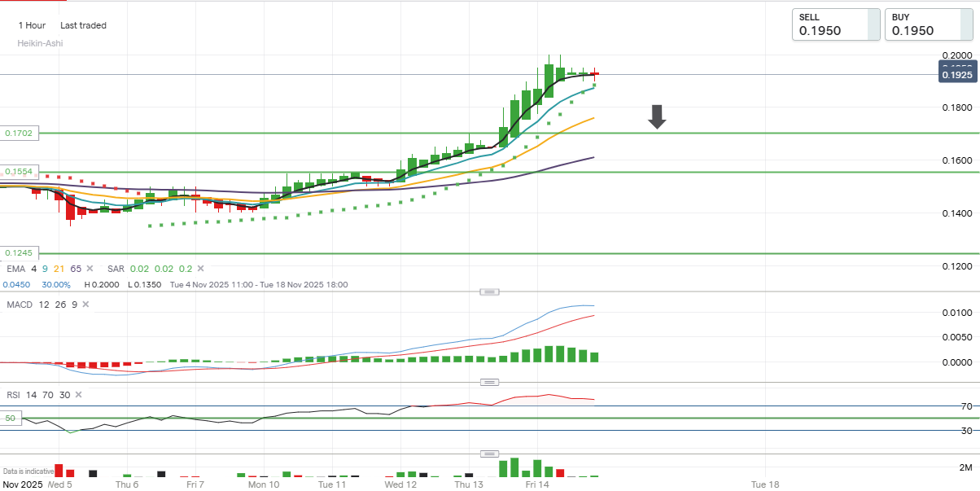Select the 0.1245 support line label
This screenshot has height=491, width=980.
click(20, 253)
